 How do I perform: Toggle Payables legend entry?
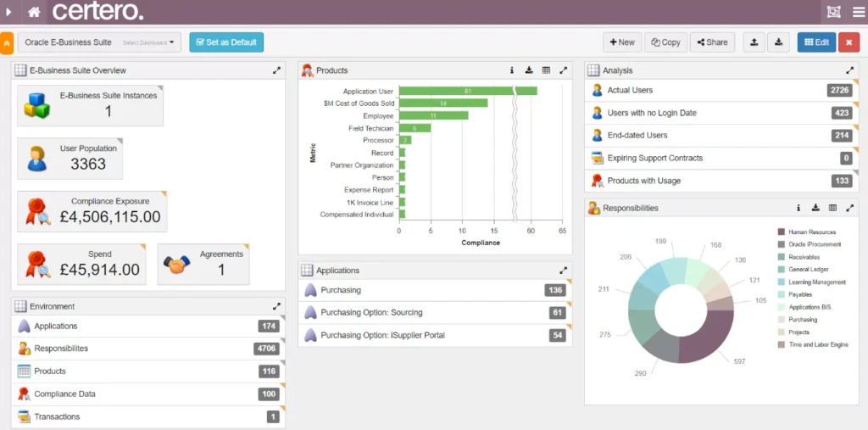point(795,295)
